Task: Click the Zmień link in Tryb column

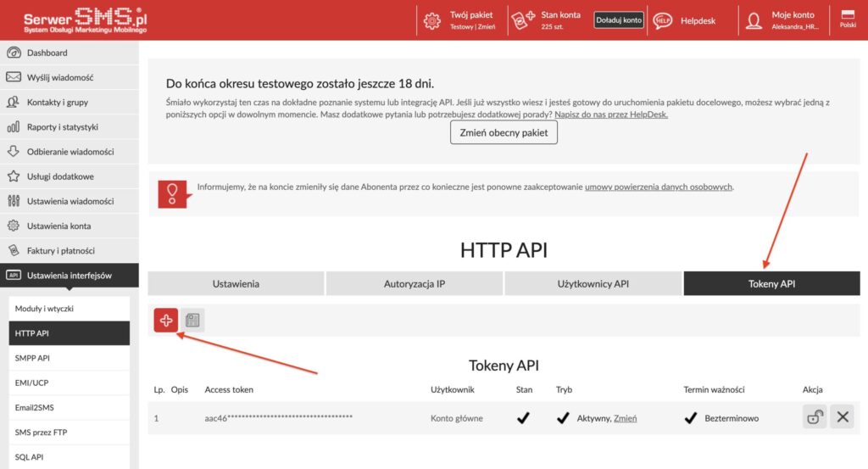Action: (625, 418)
